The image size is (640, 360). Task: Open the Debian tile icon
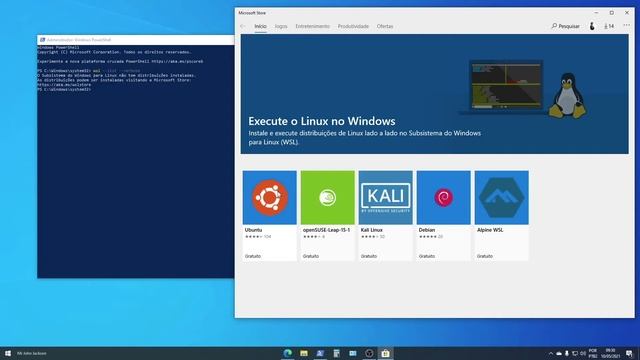point(444,198)
